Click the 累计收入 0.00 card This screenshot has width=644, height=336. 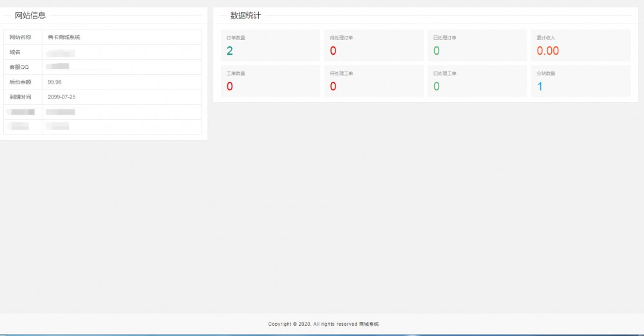coord(580,46)
